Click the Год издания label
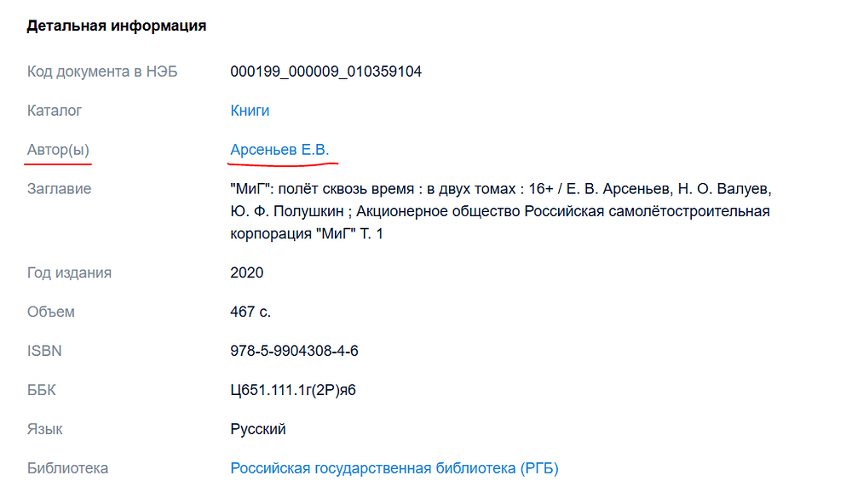Image resolution: width=852 pixels, height=504 pixels. coord(69,273)
